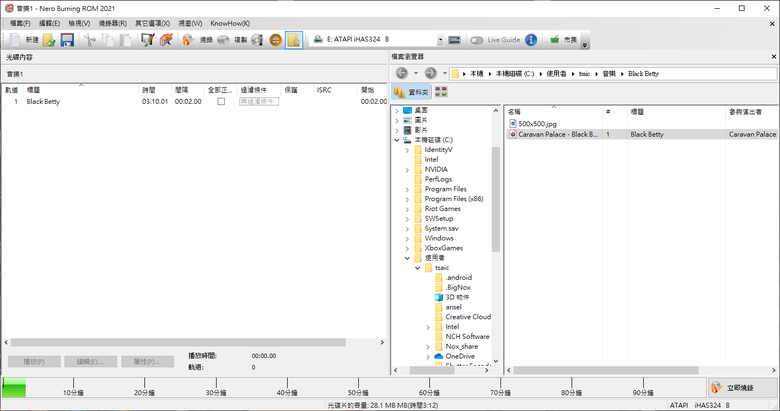Open the recorder drive dropdown
Image resolution: width=780 pixels, height=411 pixels.
pyautogui.click(x=440, y=40)
